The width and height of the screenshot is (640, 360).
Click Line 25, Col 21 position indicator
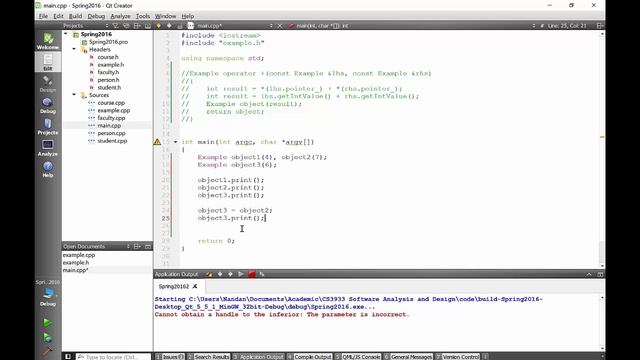(567, 26)
